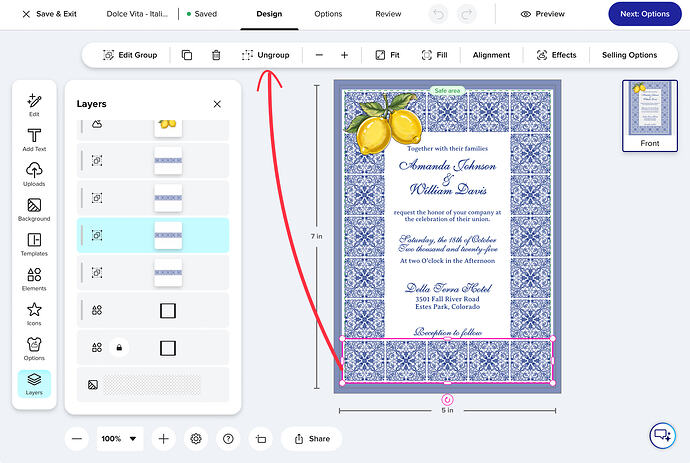The width and height of the screenshot is (690, 463).
Task: Select the background layer row
Action: click(x=153, y=385)
